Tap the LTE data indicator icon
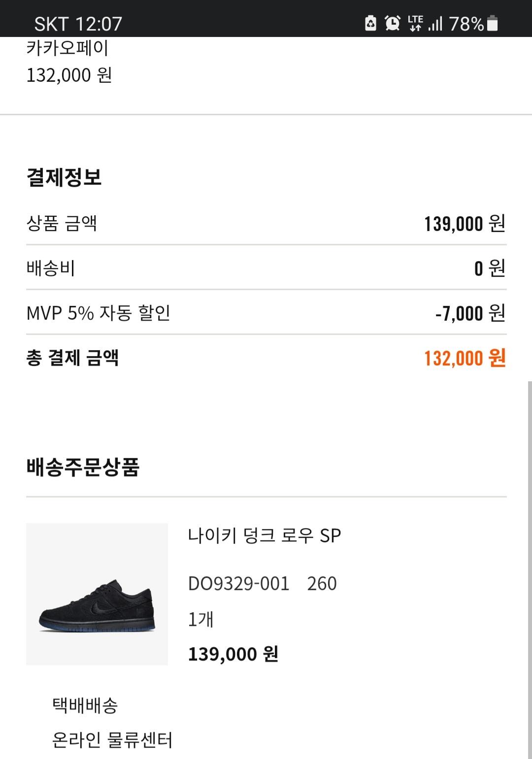532x759 pixels. [415, 23]
